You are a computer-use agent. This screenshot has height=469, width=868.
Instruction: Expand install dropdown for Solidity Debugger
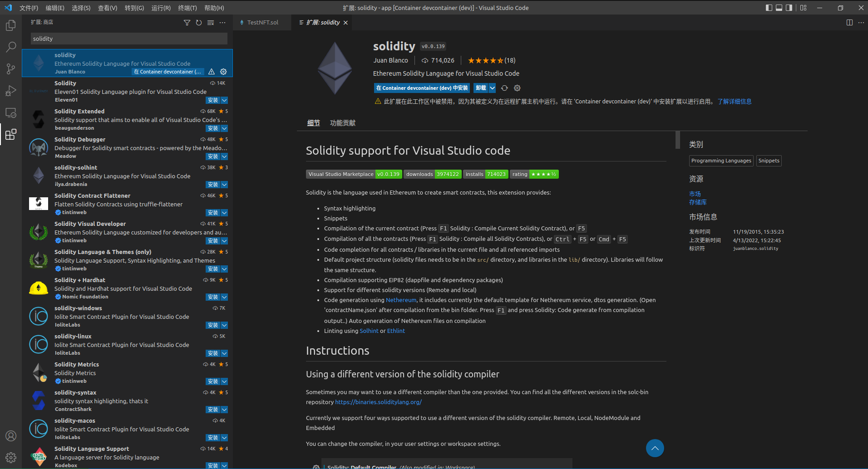[x=224, y=156]
